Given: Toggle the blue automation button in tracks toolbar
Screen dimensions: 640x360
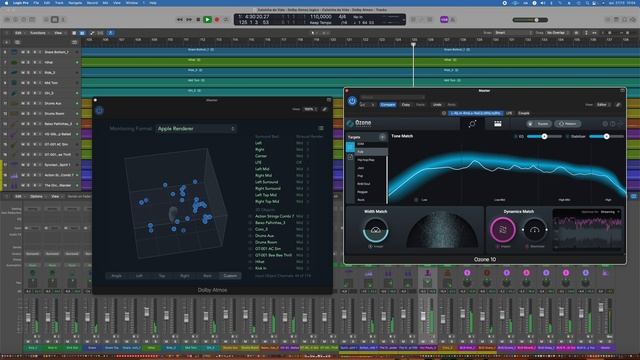Looking at the screenshot, I should (x=110, y=33).
